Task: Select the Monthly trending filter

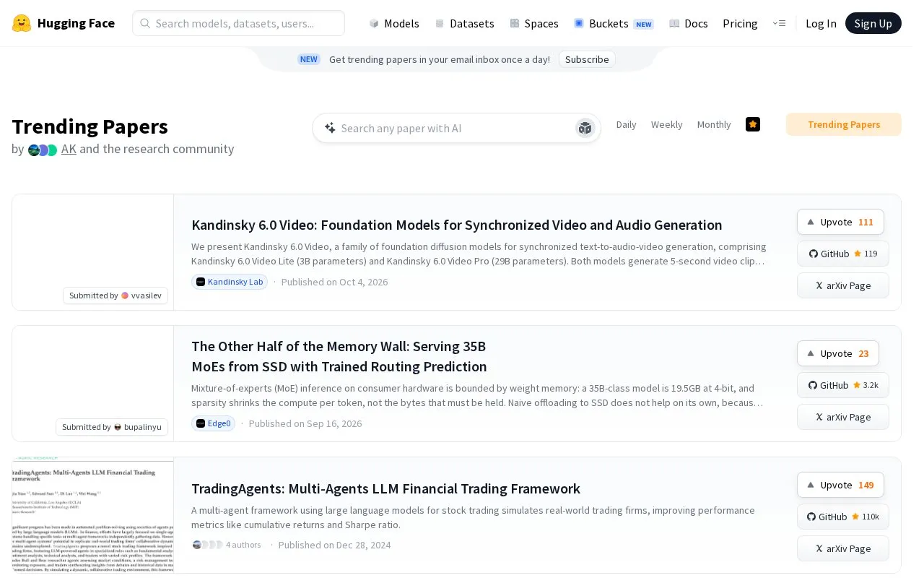Action: (714, 124)
